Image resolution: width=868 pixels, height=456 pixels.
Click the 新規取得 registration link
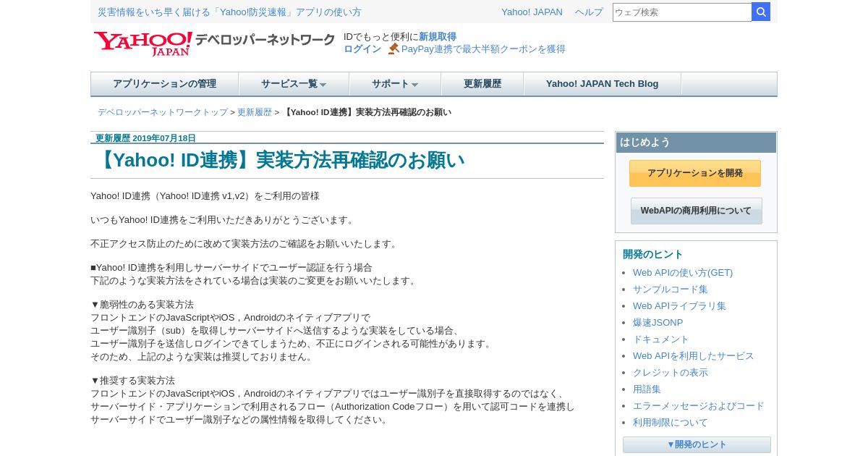tap(438, 37)
